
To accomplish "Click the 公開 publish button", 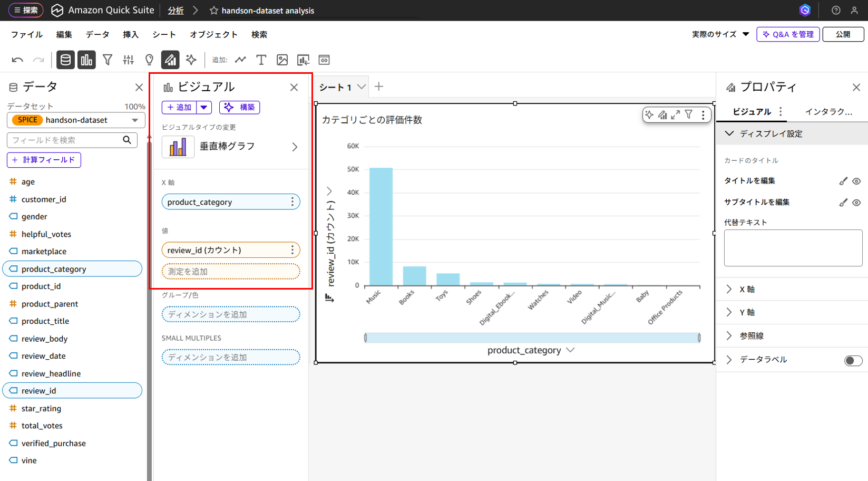I will (843, 34).
